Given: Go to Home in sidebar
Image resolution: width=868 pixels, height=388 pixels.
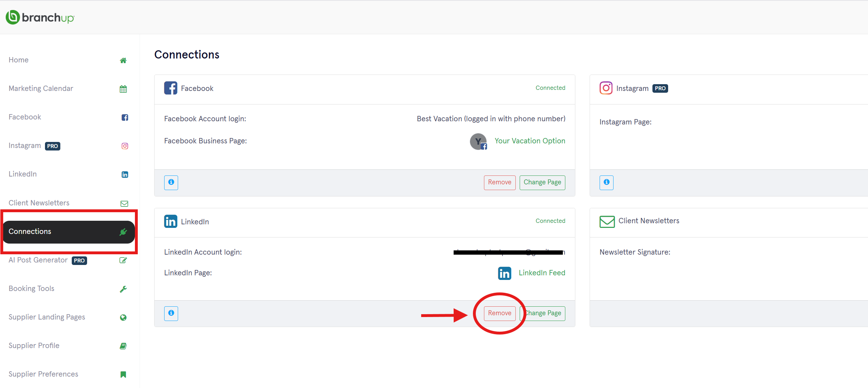Looking at the screenshot, I should 19,60.
